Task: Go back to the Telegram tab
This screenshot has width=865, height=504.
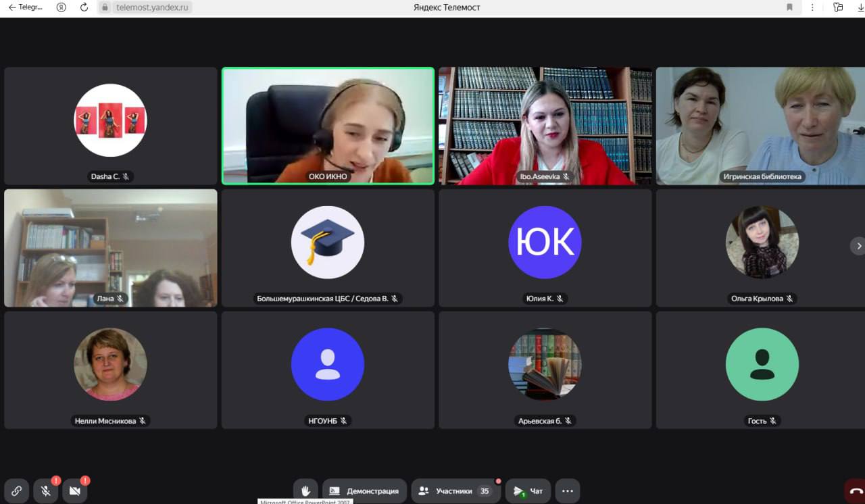Action: pos(26,7)
